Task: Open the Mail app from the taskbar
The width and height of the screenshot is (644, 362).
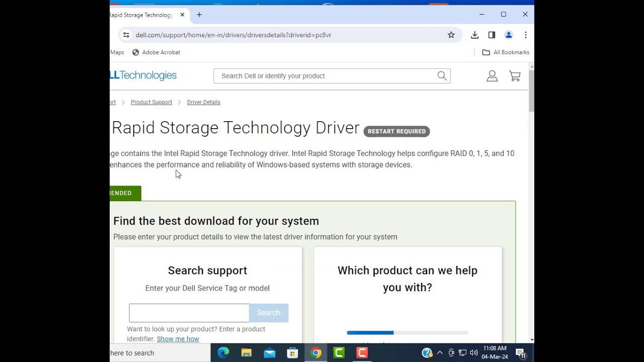Action: click(x=270, y=353)
